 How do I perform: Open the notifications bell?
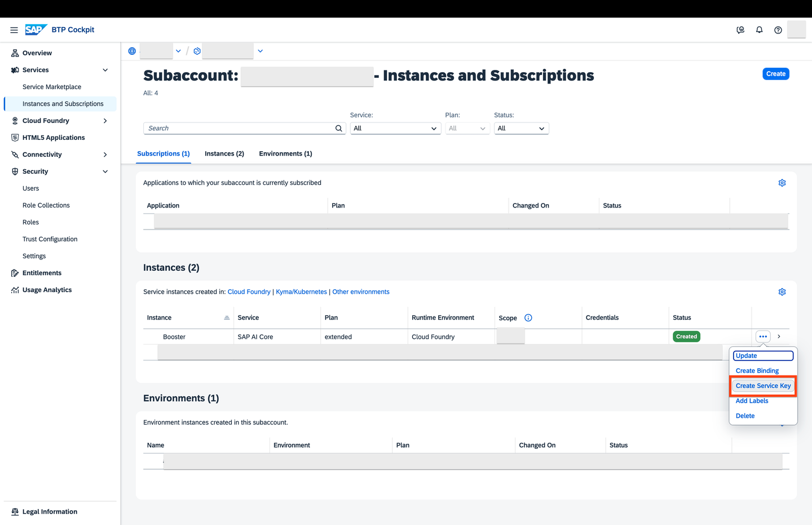pos(760,30)
